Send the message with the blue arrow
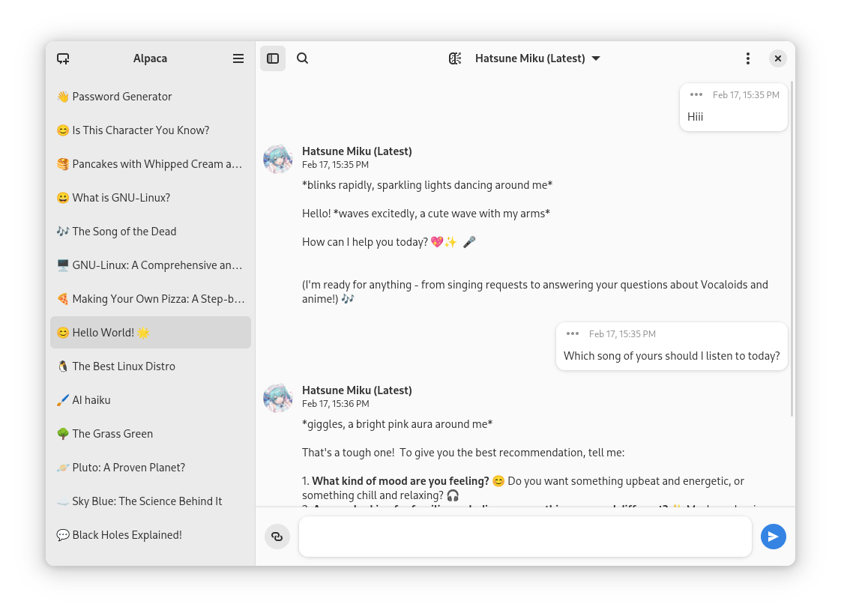 pos(773,536)
